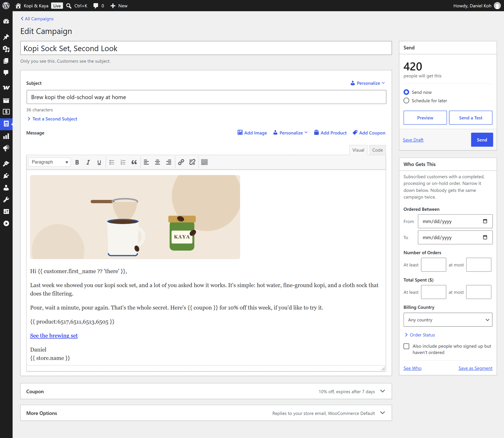This screenshot has width=504, height=438.
Task: Remove link with the unlink icon
Action: coord(192,162)
